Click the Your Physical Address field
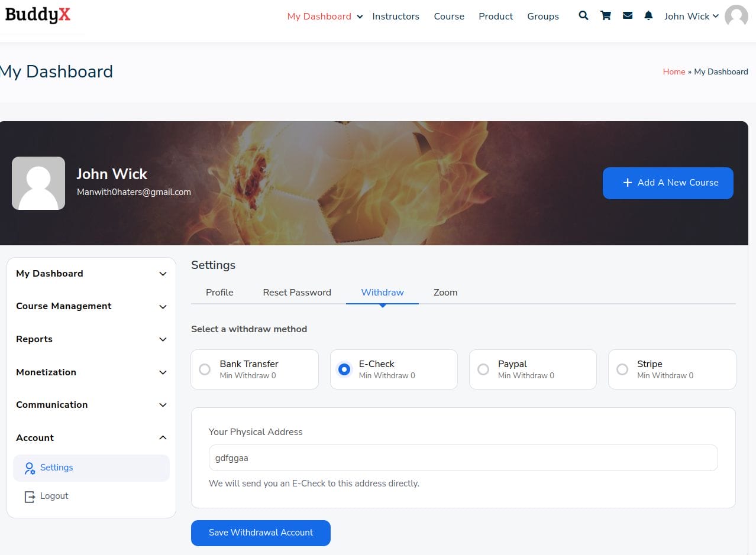756x555 pixels. (463, 458)
